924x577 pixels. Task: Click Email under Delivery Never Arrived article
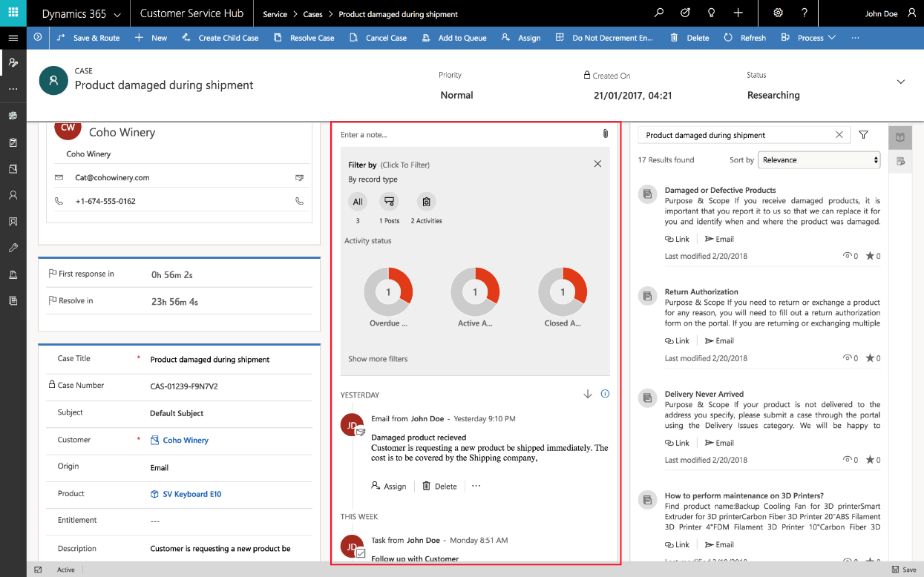click(x=719, y=443)
